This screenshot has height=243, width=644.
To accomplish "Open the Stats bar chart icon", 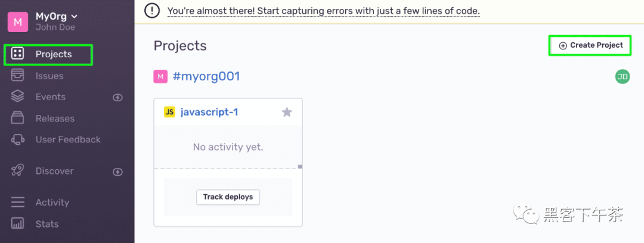I will pos(18,224).
